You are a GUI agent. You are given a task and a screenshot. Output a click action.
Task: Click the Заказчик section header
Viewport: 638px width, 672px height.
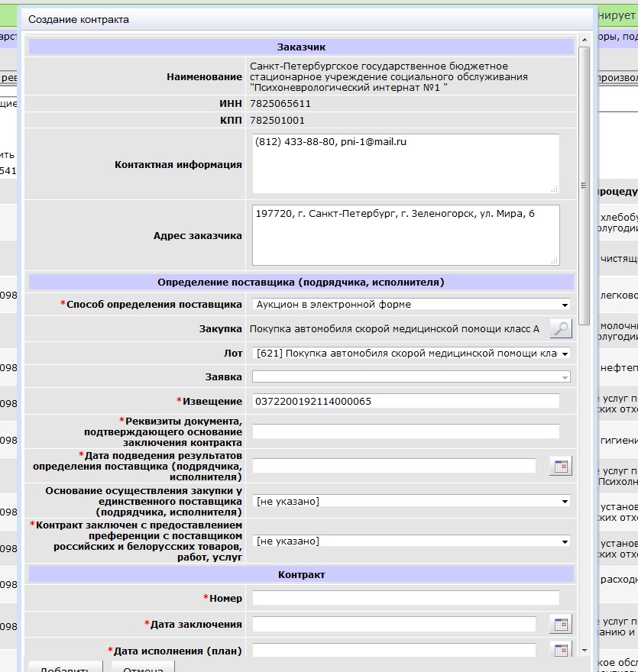pos(301,47)
